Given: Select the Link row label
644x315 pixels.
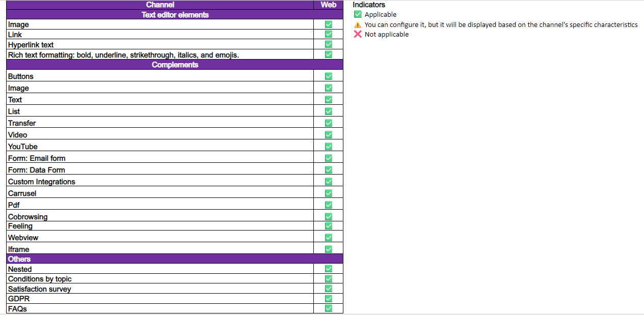Looking at the screenshot, I should pyautogui.click(x=15, y=35).
